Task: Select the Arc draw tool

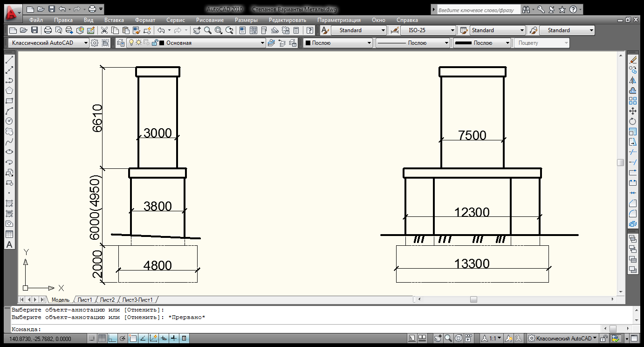Action: click(9, 111)
